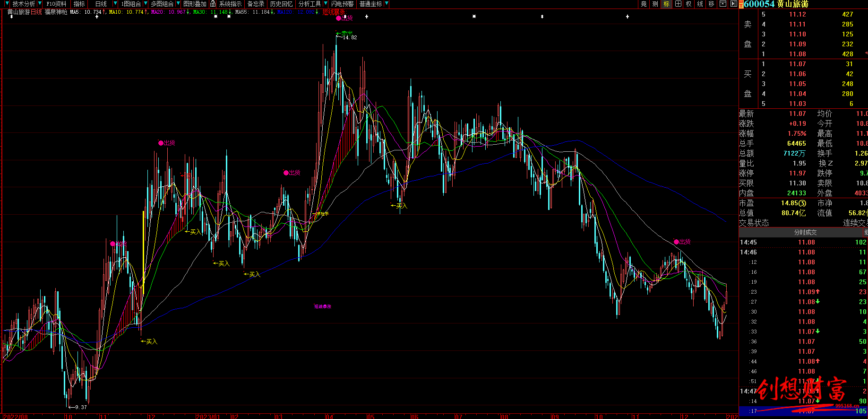Click the star info marker under MA30 value

[215, 17]
